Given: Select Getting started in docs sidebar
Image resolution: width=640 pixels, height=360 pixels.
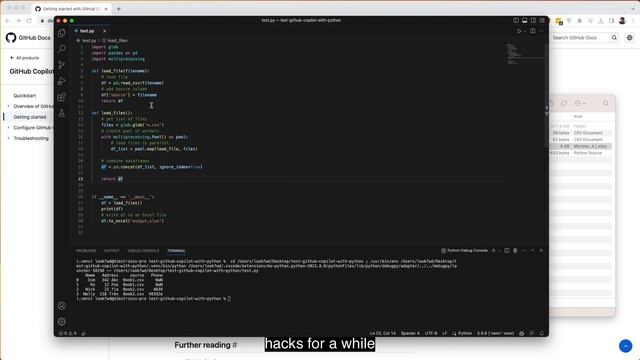Looking at the screenshot, I should [30, 117].
